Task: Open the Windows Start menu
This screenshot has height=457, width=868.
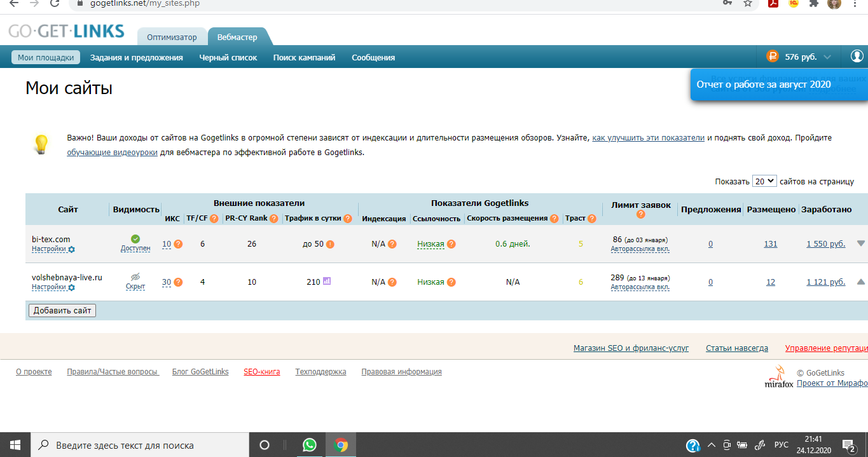Action: [15, 445]
